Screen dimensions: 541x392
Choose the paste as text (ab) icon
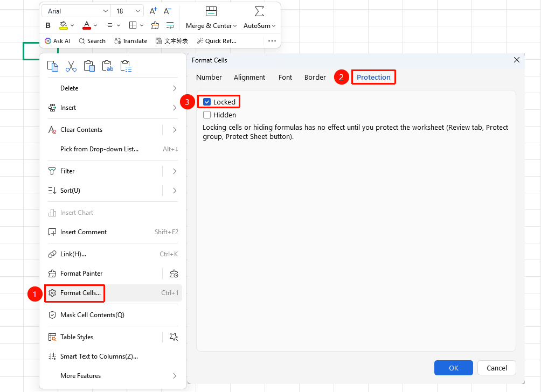pos(108,66)
